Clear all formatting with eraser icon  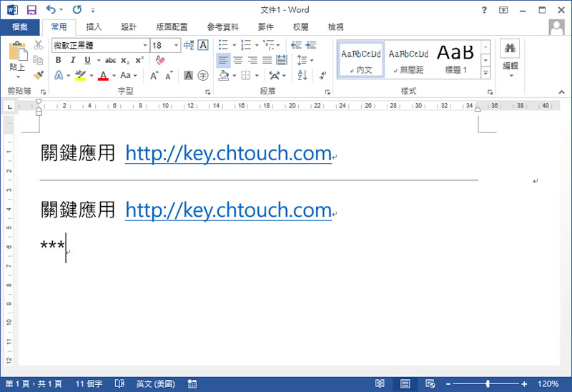pyautogui.click(x=160, y=60)
